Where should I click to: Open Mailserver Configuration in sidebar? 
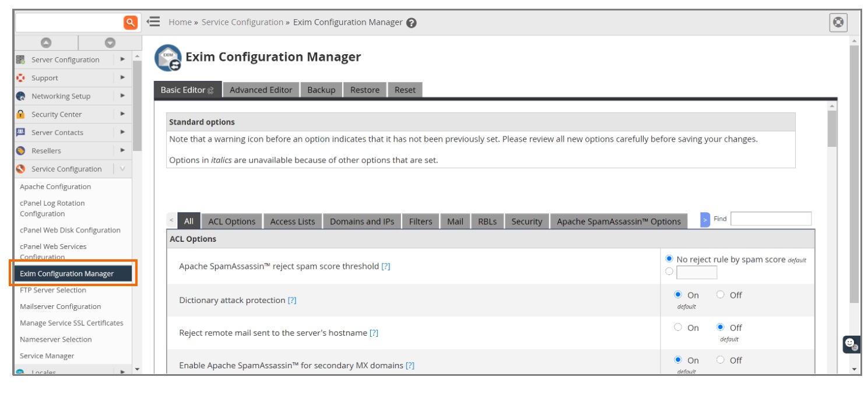click(61, 307)
